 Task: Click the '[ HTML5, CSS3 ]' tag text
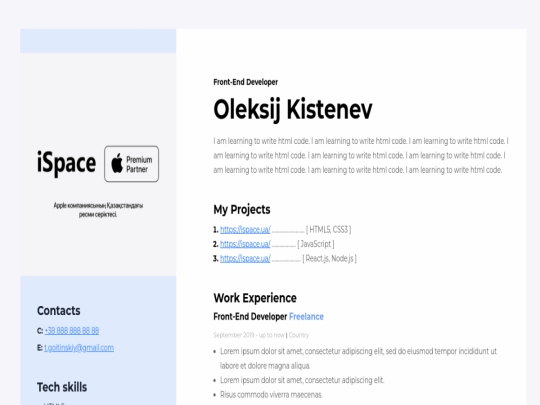(x=329, y=229)
